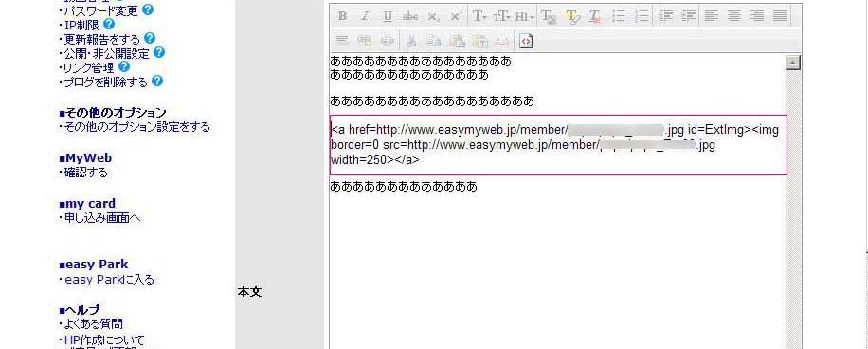This screenshot has width=868, height=349.
Task: Click the paste as text icon
Action: pyautogui.click(x=479, y=41)
